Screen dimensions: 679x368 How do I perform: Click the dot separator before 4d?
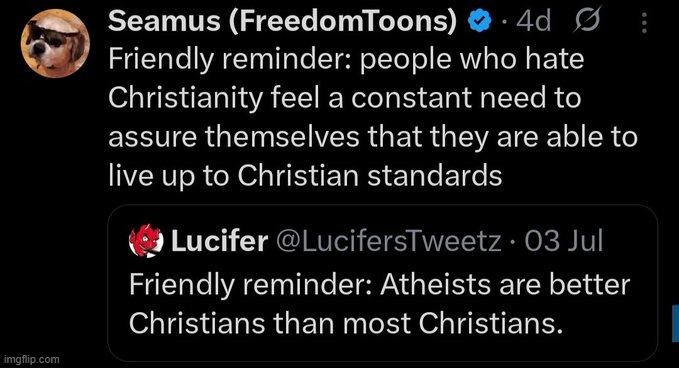pyautogui.click(x=504, y=21)
